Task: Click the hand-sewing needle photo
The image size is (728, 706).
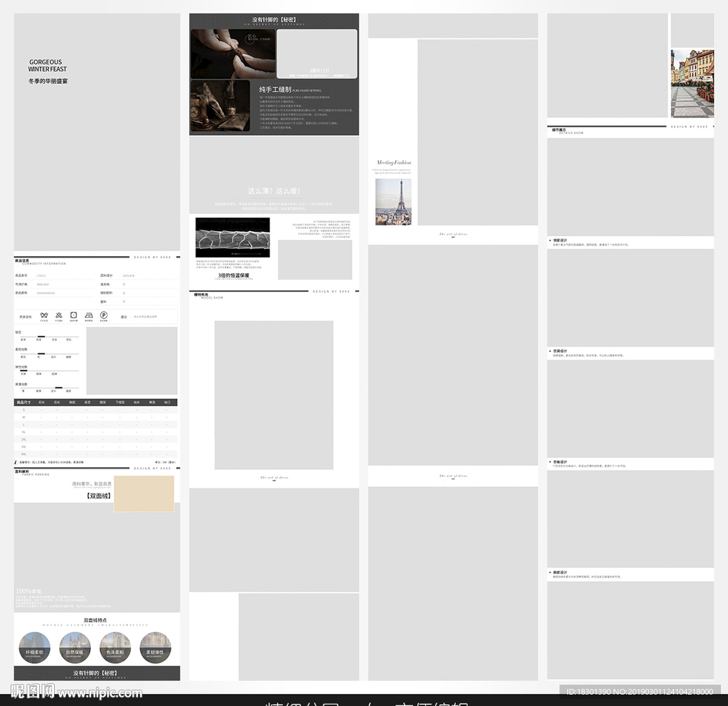Action: 233,54
